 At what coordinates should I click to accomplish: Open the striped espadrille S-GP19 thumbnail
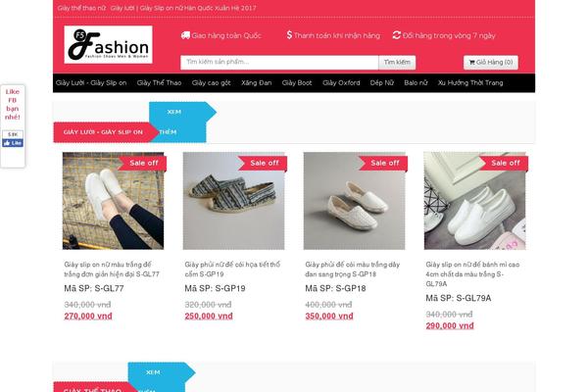pos(233,201)
